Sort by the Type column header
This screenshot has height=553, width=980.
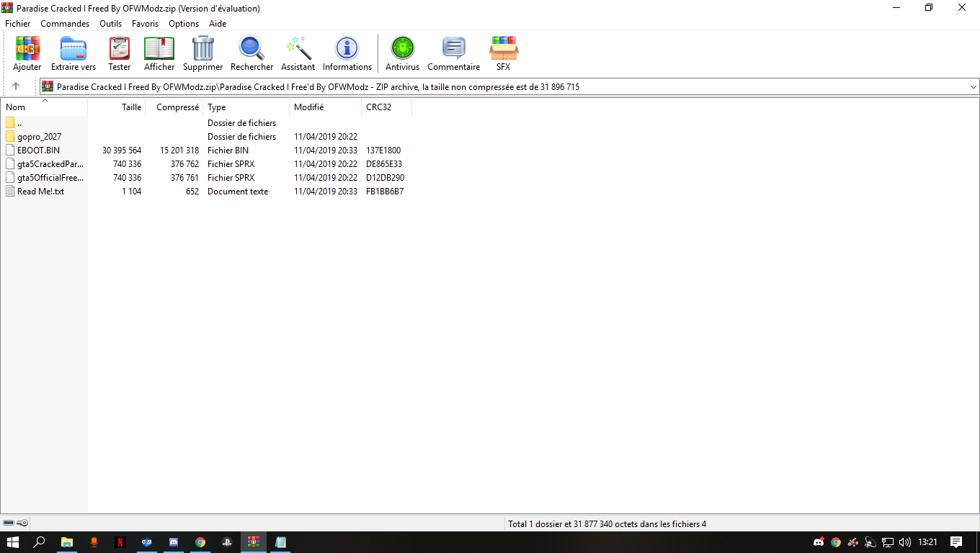tap(246, 107)
